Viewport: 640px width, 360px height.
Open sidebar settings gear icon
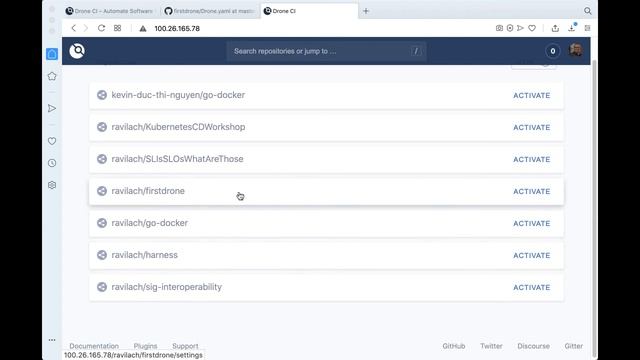coord(52,185)
